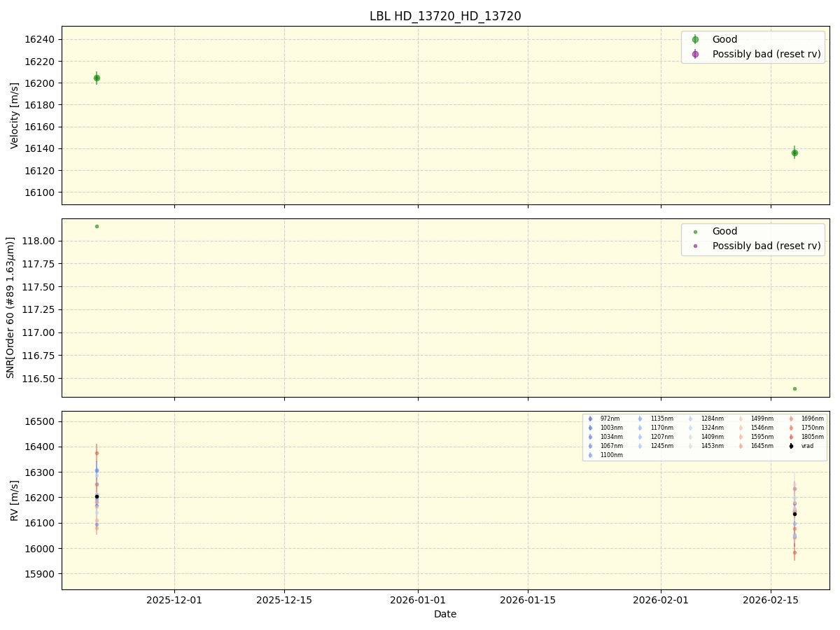Click the 1409nm legend marker
The width and height of the screenshot is (840, 630).
(690, 437)
